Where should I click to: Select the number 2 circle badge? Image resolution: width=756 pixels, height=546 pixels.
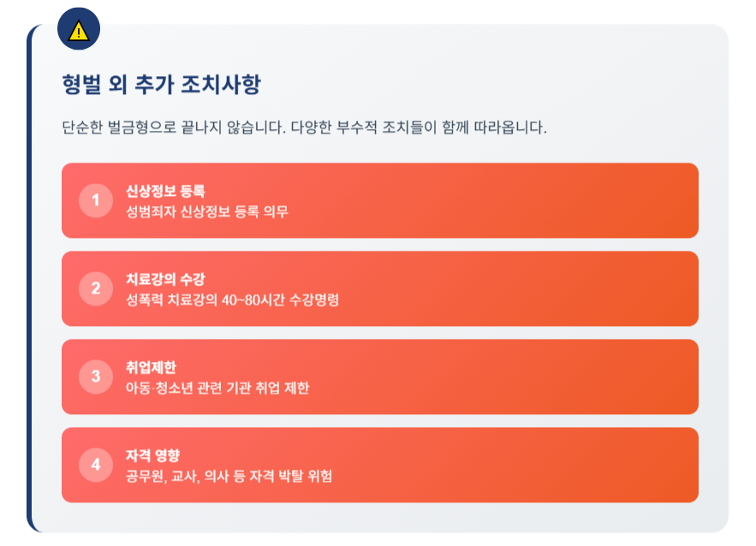click(x=96, y=288)
